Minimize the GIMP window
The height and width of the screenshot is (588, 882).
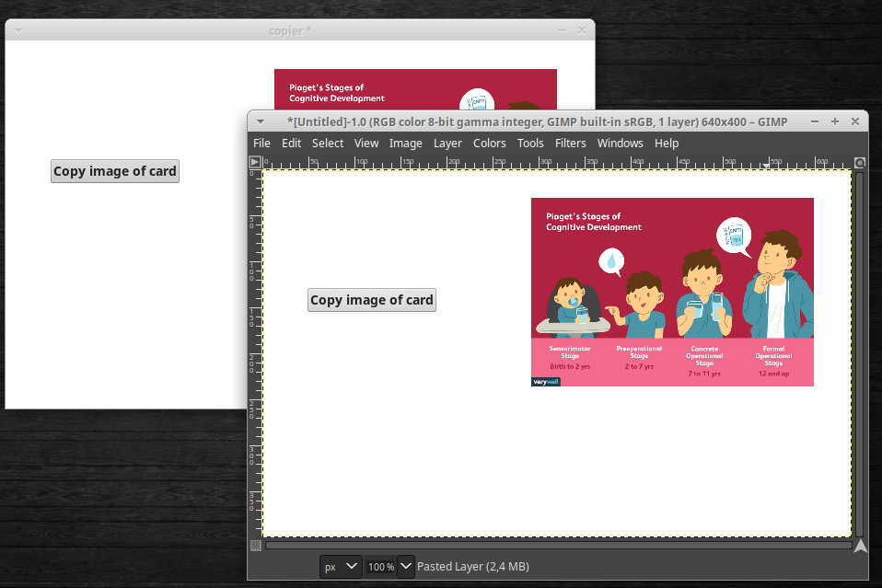pyautogui.click(x=815, y=121)
